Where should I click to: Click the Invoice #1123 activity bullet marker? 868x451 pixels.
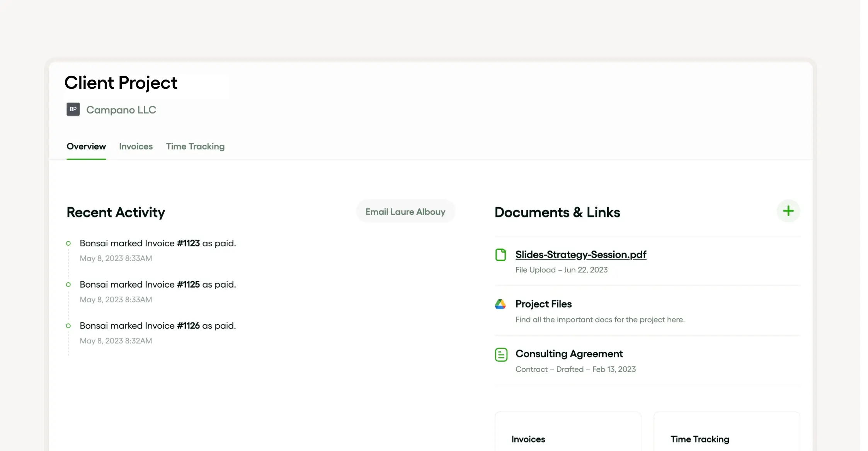click(x=68, y=243)
